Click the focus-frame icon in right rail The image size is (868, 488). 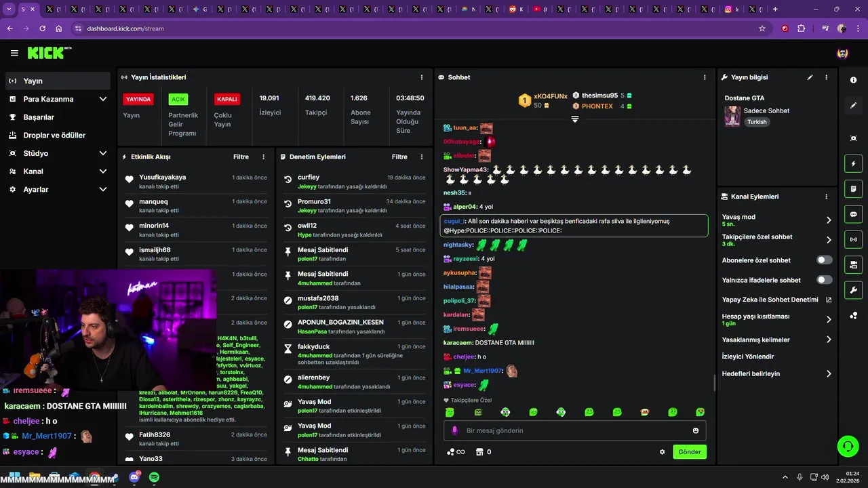point(853,138)
